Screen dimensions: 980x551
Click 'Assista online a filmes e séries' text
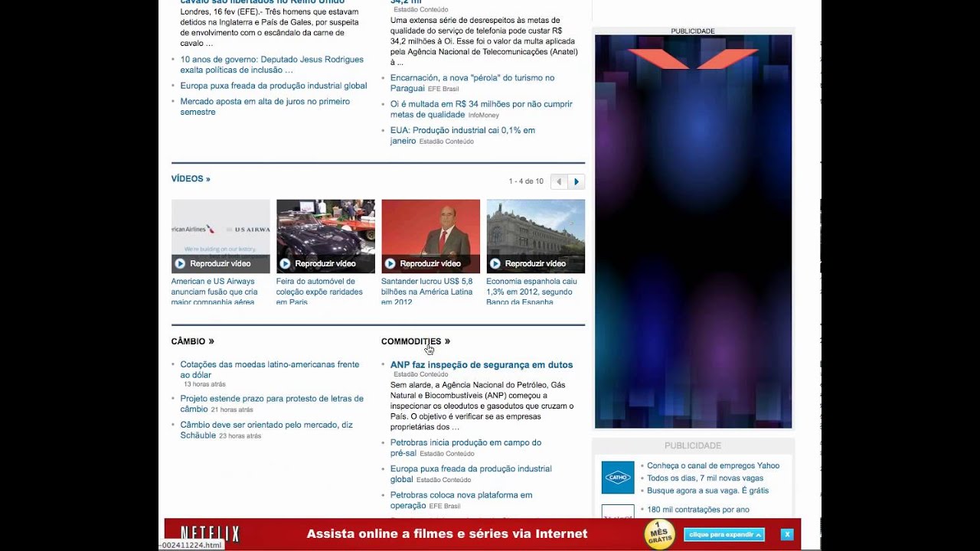[447, 534]
